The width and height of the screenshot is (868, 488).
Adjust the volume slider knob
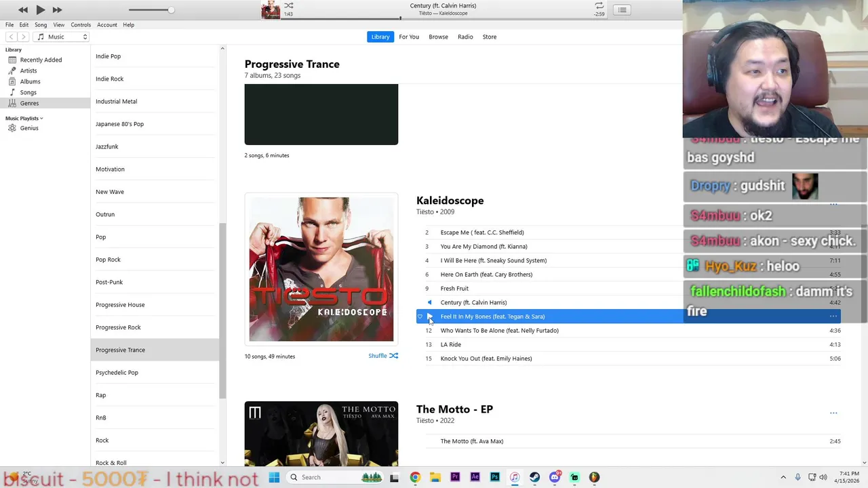tap(171, 9)
